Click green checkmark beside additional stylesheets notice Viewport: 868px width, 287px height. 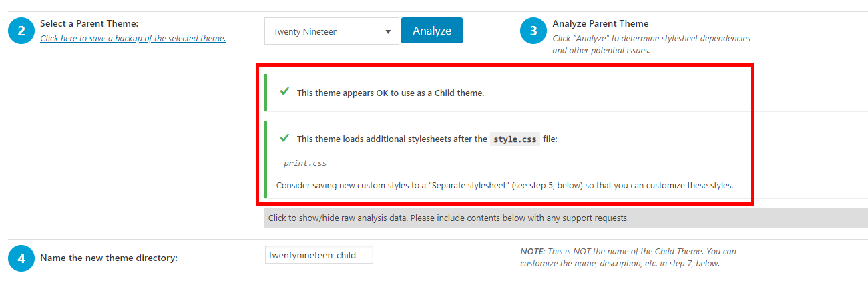click(x=284, y=138)
